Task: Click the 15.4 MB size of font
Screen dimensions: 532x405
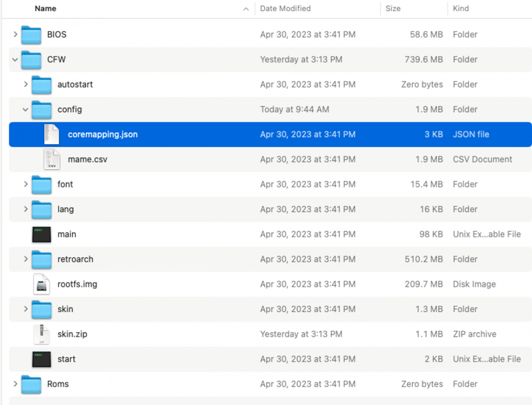Action: pyautogui.click(x=426, y=184)
